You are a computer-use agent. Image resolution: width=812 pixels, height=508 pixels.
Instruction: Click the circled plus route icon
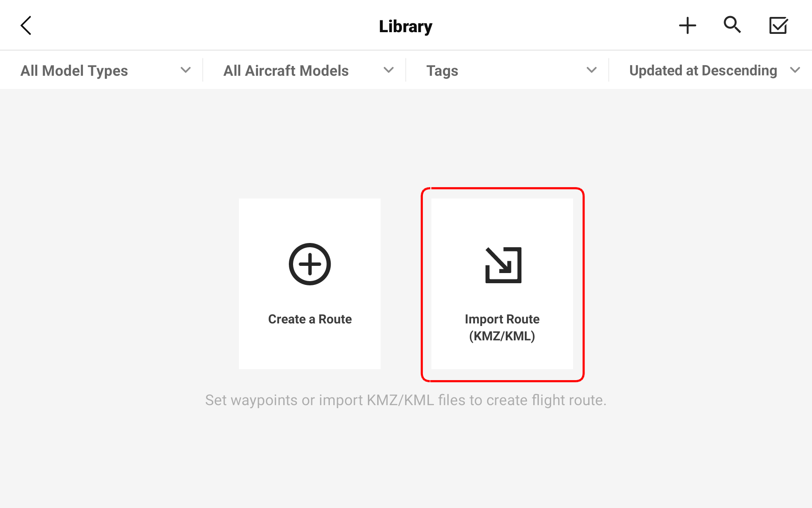[x=310, y=264]
